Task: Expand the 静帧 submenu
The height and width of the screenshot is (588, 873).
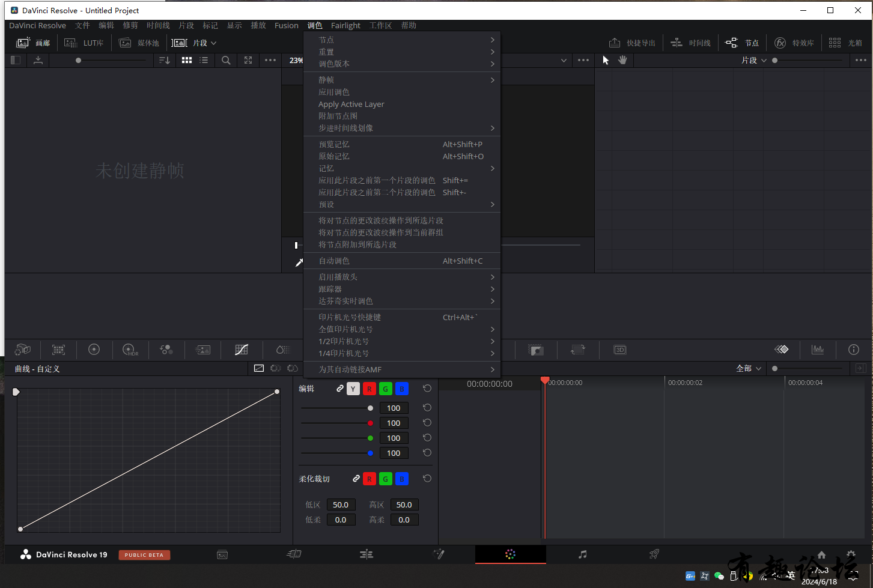Action: pyautogui.click(x=402, y=80)
